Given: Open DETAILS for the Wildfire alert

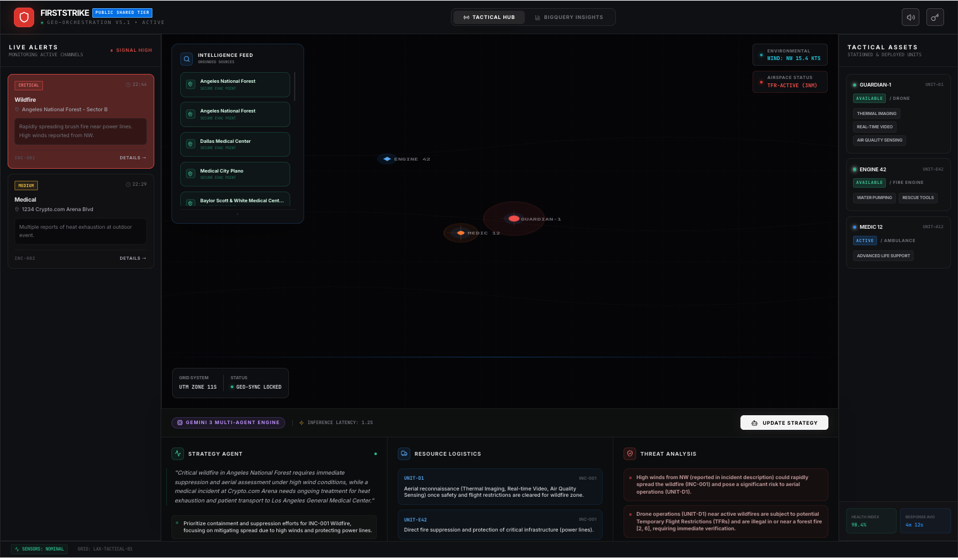Looking at the screenshot, I should click(x=133, y=158).
